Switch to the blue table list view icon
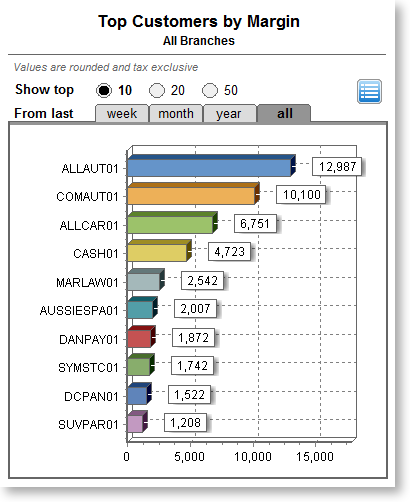This screenshot has width=410, height=502. 369,91
